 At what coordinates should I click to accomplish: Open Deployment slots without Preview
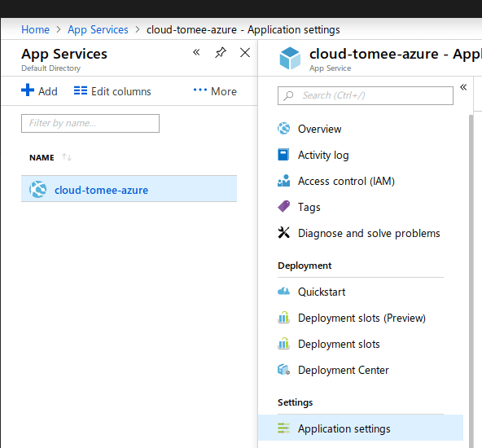pyautogui.click(x=339, y=344)
